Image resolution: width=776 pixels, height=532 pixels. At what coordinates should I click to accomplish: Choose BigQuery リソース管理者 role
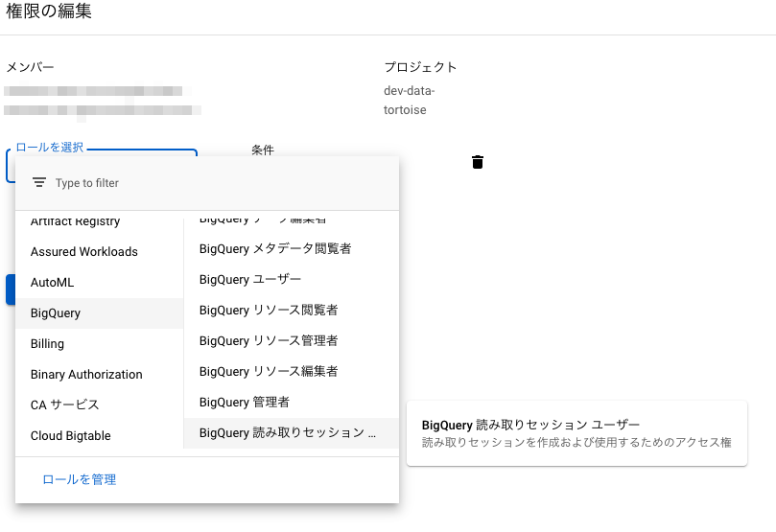click(x=292, y=340)
